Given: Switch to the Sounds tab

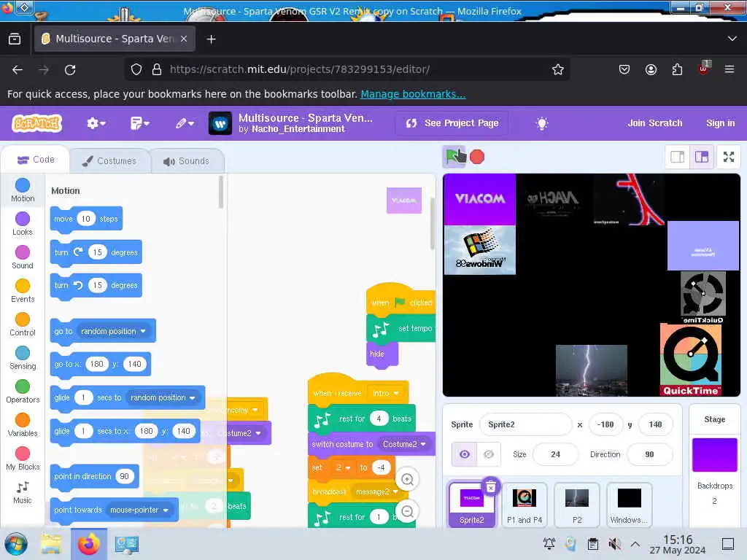Looking at the screenshot, I should pyautogui.click(x=186, y=161).
